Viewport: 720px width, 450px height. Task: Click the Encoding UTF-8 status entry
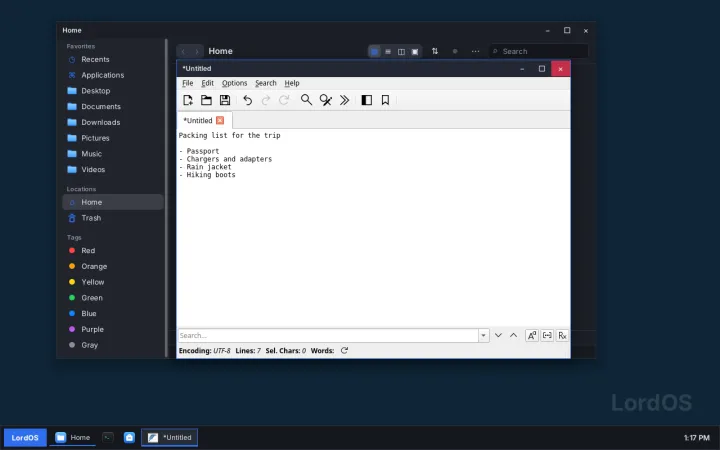(x=204, y=351)
